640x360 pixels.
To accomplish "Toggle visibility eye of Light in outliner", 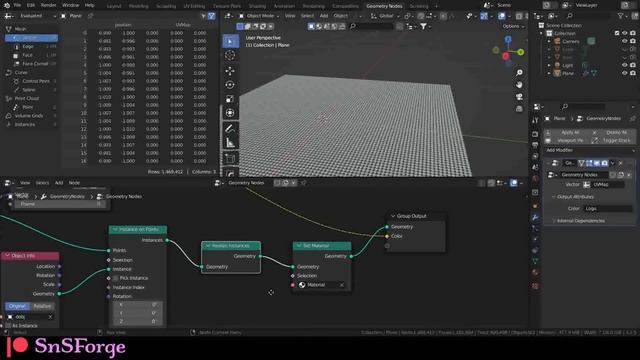I will coord(624,65).
